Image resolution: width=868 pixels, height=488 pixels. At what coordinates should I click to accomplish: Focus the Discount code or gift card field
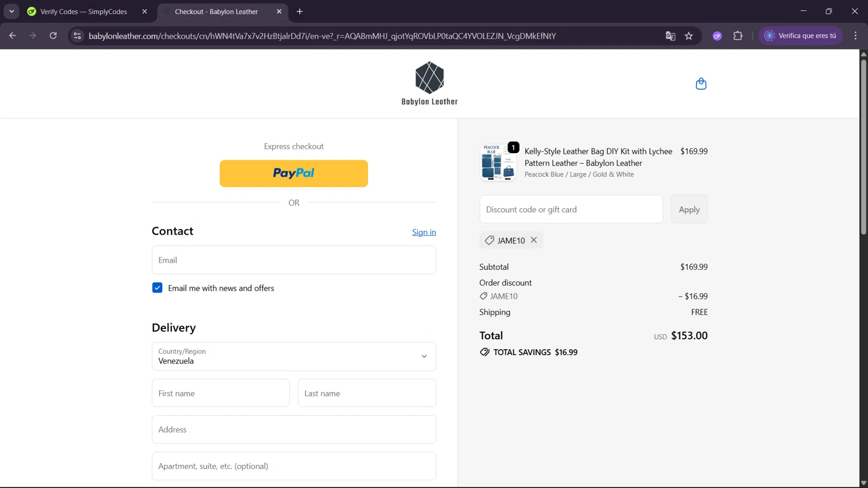click(x=571, y=209)
